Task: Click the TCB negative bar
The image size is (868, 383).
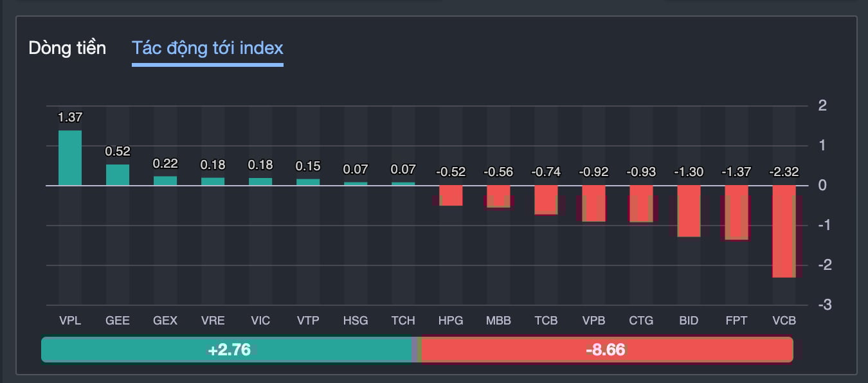Action: click(x=546, y=200)
